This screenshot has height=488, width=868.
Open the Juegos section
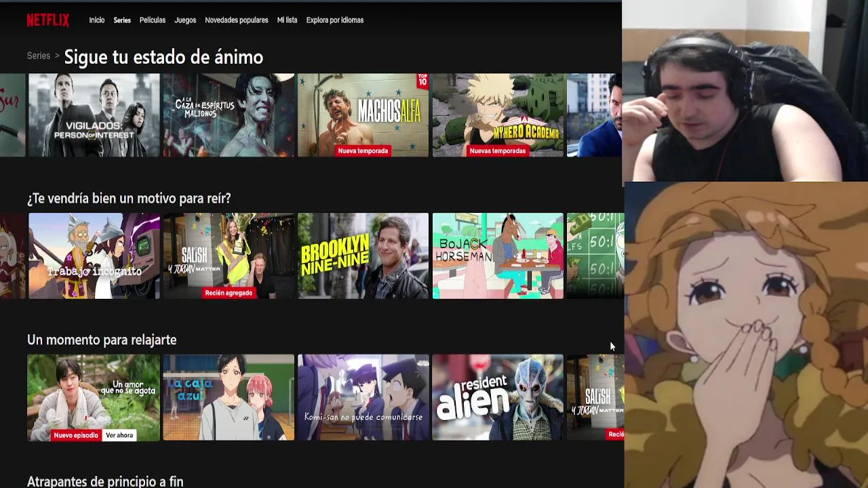tap(185, 20)
